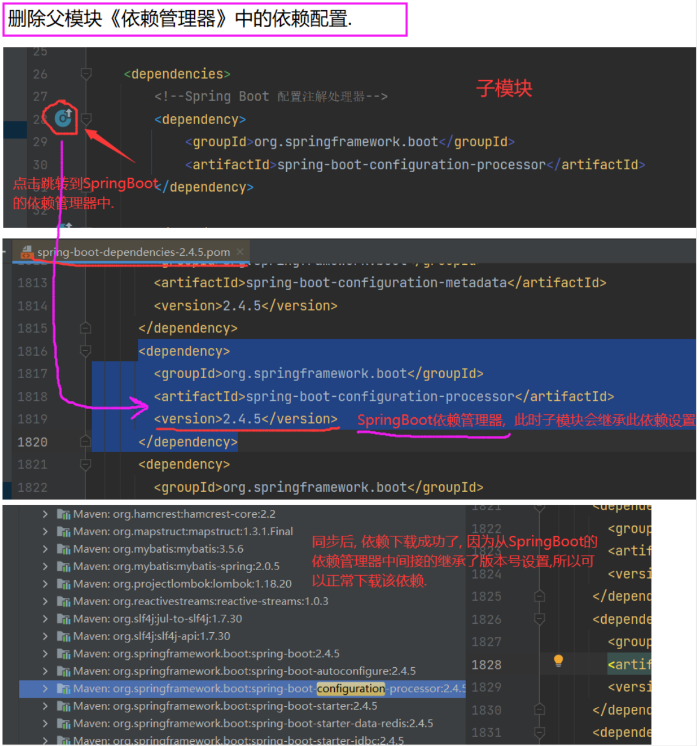The height and width of the screenshot is (746, 700).
Task: Toggle the fold marker on line 1826
Action: tap(540, 619)
